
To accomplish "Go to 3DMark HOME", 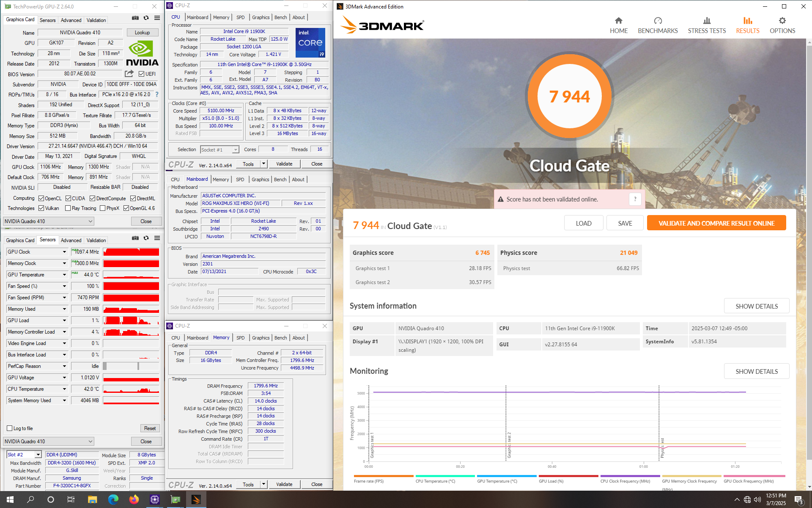I will pos(618,25).
